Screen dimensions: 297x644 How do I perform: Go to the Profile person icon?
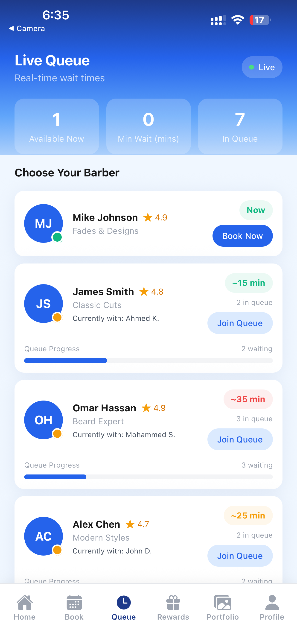[x=272, y=603]
